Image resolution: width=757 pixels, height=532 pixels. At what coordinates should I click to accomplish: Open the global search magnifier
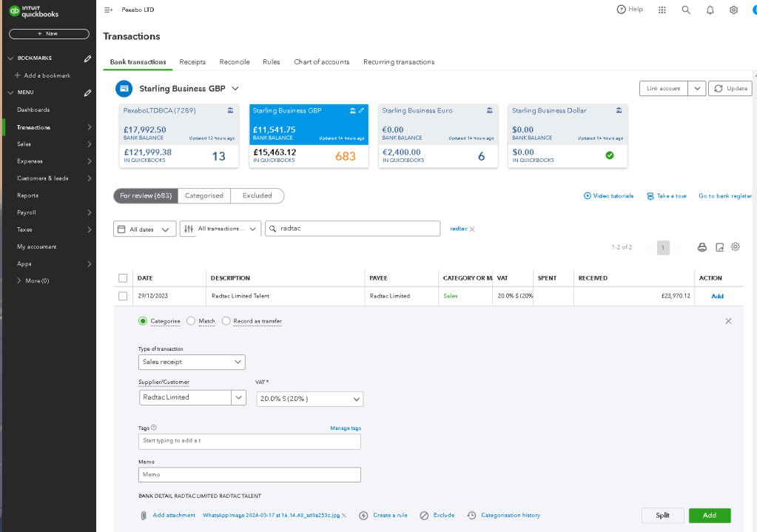click(685, 10)
